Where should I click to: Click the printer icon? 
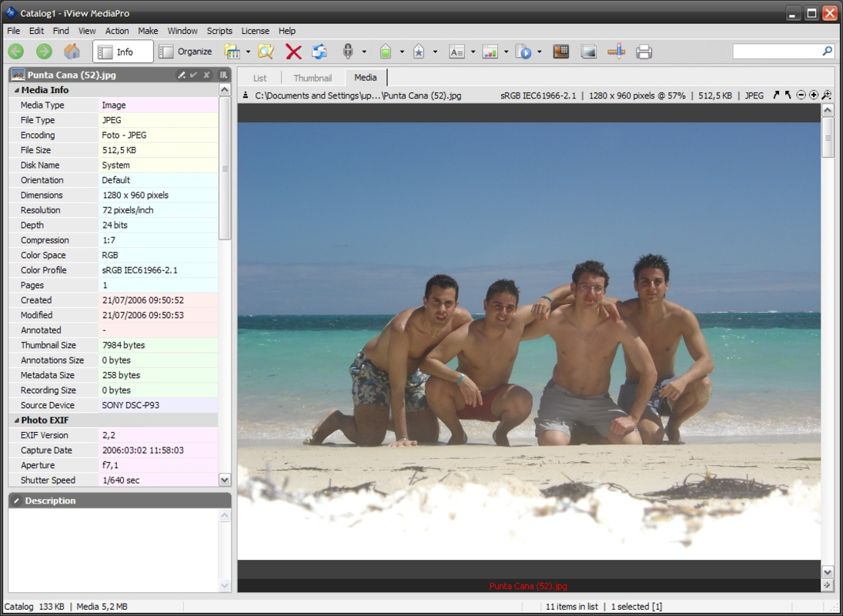click(x=644, y=52)
